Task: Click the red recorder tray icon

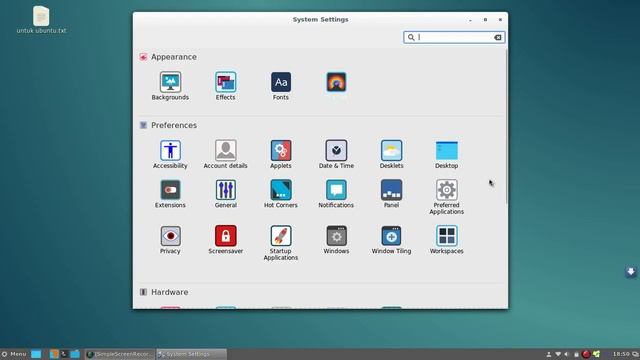Action: 586,354
